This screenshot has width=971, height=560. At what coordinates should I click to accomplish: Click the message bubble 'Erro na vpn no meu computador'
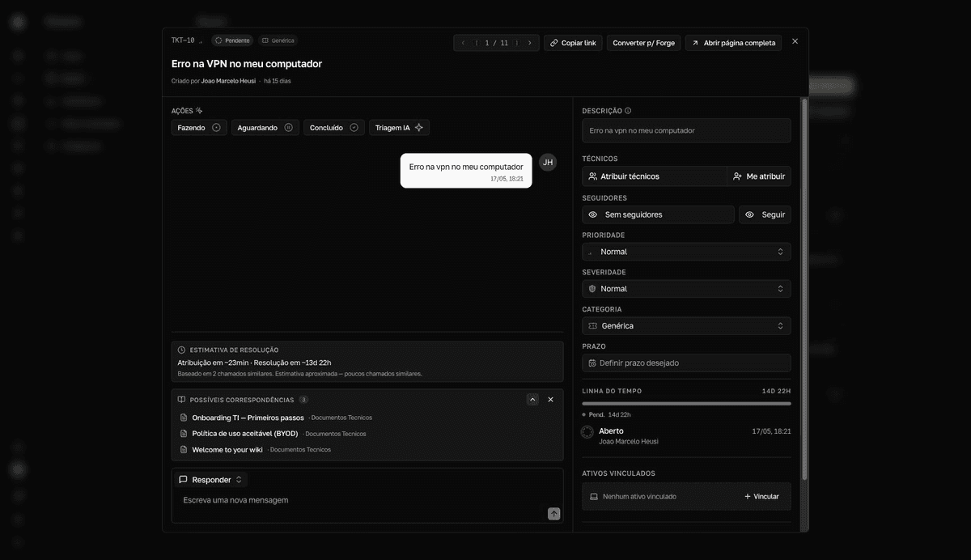(x=466, y=171)
